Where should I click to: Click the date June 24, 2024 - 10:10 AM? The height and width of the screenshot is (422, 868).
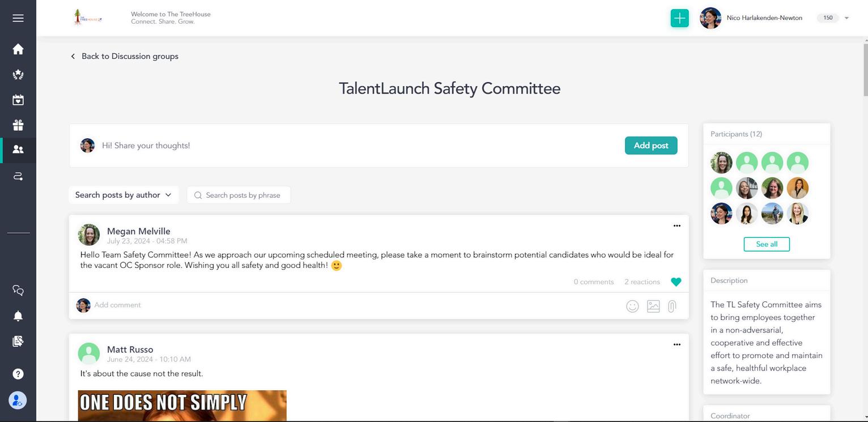149,360
